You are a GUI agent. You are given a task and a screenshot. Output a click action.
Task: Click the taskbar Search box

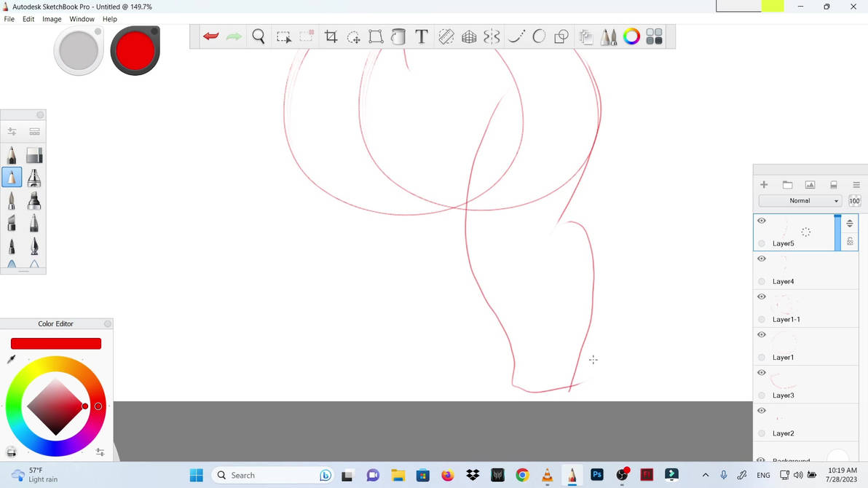point(272,476)
